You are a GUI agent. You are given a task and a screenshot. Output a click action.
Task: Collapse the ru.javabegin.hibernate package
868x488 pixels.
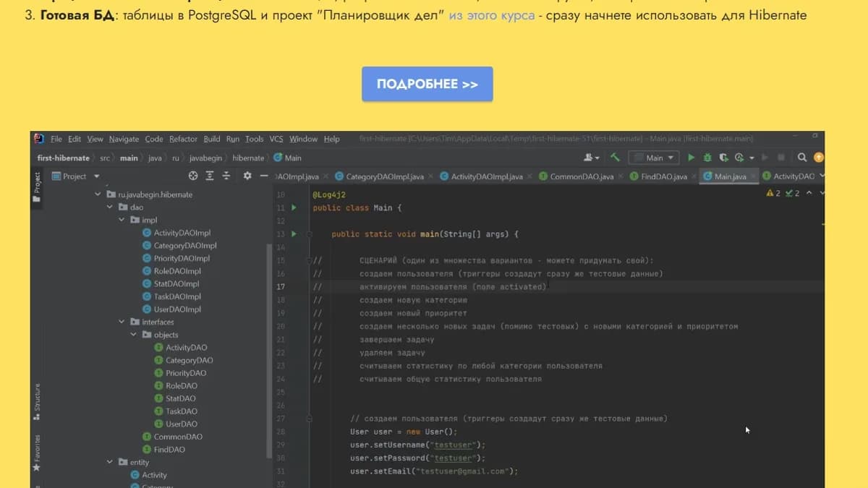pos(98,194)
